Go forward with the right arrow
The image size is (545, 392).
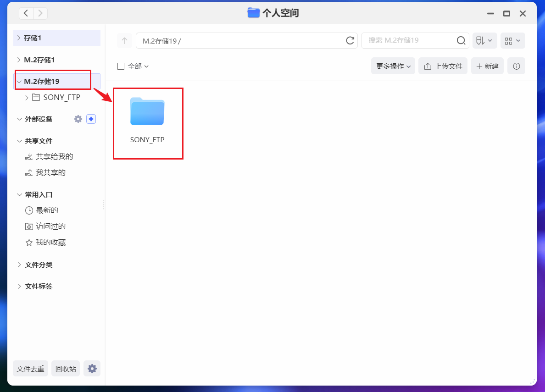[x=40, y=13]
